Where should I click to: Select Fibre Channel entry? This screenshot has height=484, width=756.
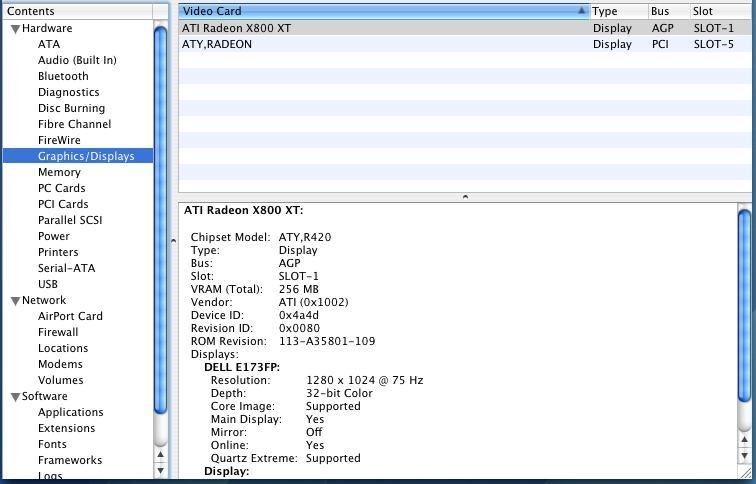pos(74,124)
